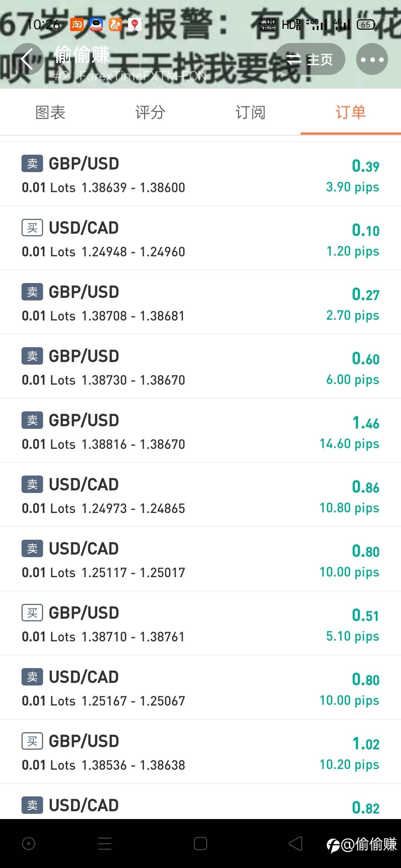Open the Android recent-apps menu button
401x868 pixels.
click(x=105, y=844)
